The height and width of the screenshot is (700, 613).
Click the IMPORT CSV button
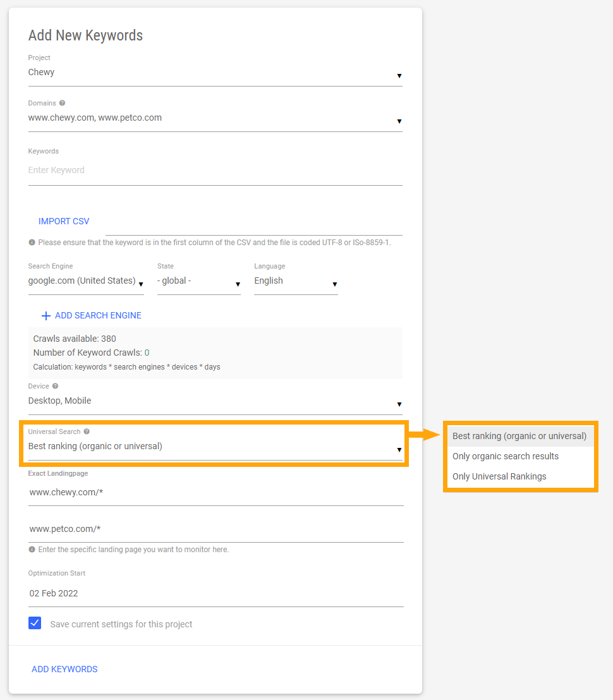pyautogui.click(x=64, y=221)
